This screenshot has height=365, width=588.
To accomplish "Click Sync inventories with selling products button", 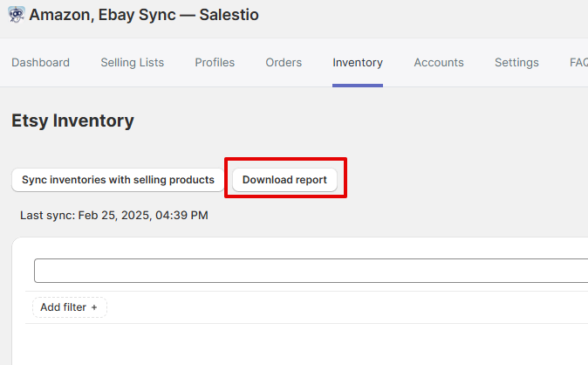I will (x=118, y=180).
